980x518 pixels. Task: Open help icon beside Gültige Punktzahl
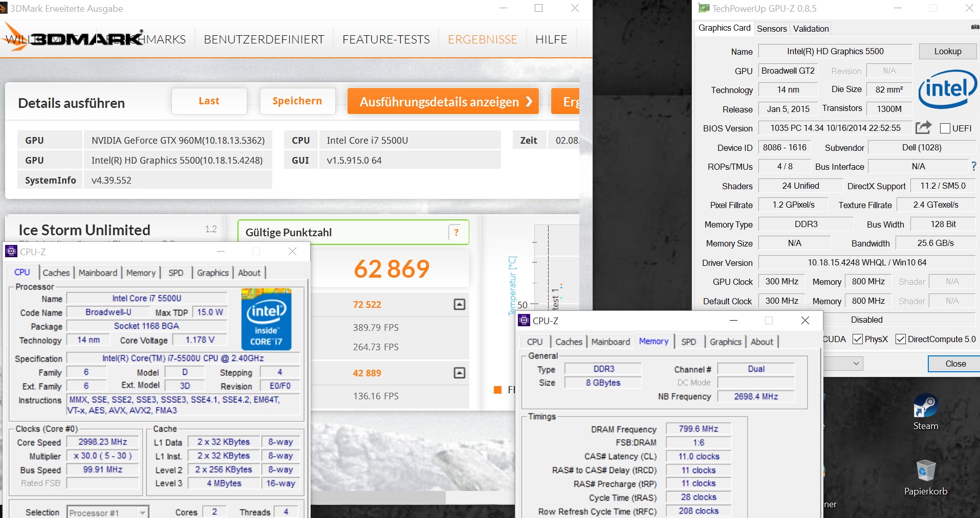456,232
